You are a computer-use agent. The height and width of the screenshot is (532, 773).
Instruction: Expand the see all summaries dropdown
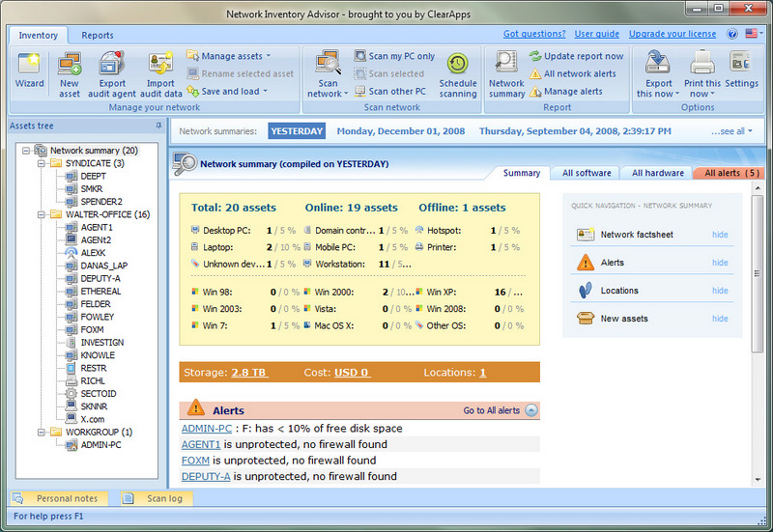tap(731, 131)
